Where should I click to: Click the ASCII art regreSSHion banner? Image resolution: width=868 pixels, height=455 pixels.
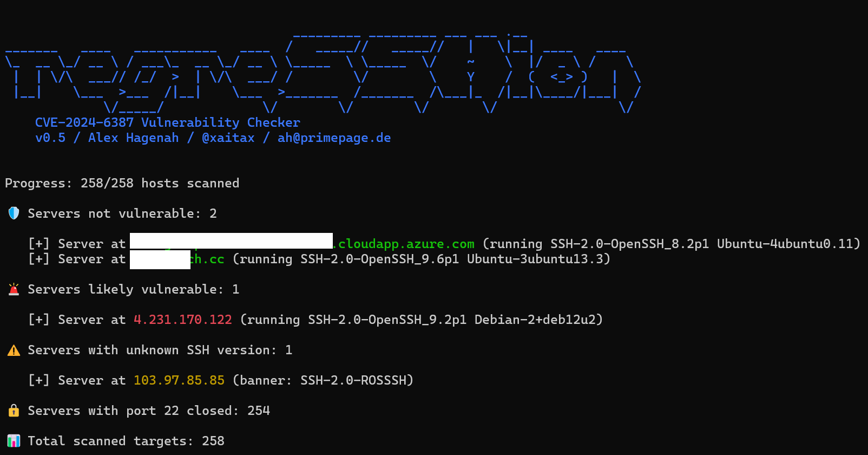pos(323,73)
